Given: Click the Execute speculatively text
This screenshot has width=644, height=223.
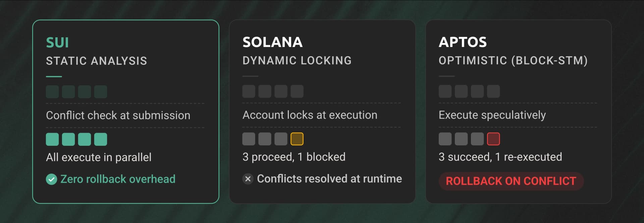Looking at the screenshot, I should pos(492,115).
